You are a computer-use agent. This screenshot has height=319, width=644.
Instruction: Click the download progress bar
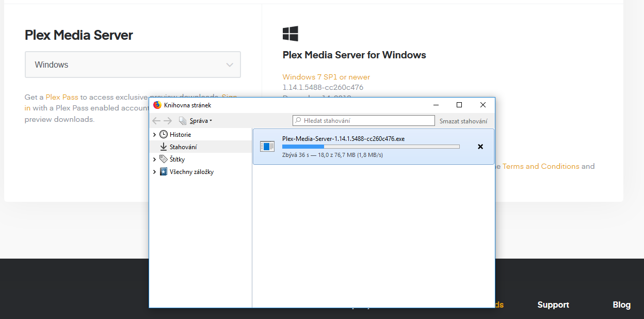click(371, 147)
